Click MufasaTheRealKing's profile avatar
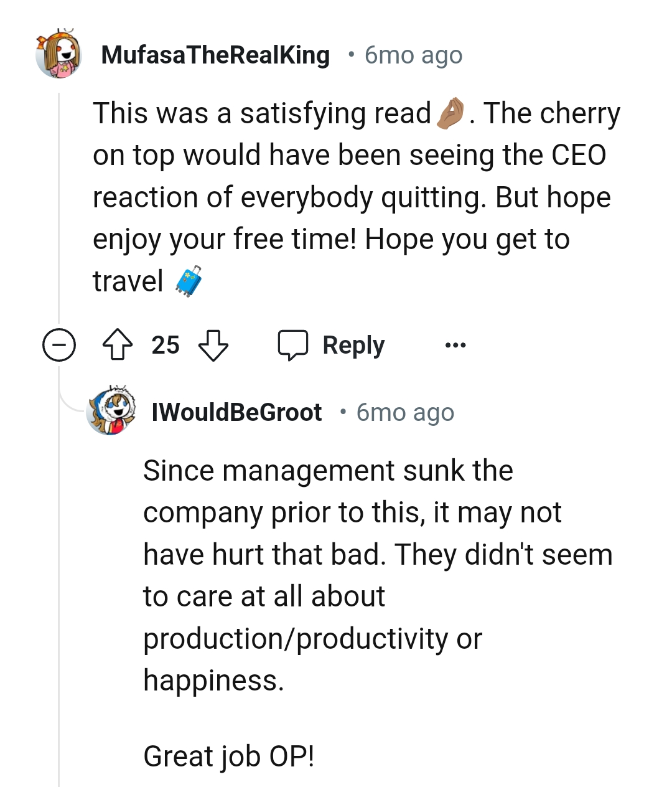This screenshot has height=787, width=672. pos(59,55)
